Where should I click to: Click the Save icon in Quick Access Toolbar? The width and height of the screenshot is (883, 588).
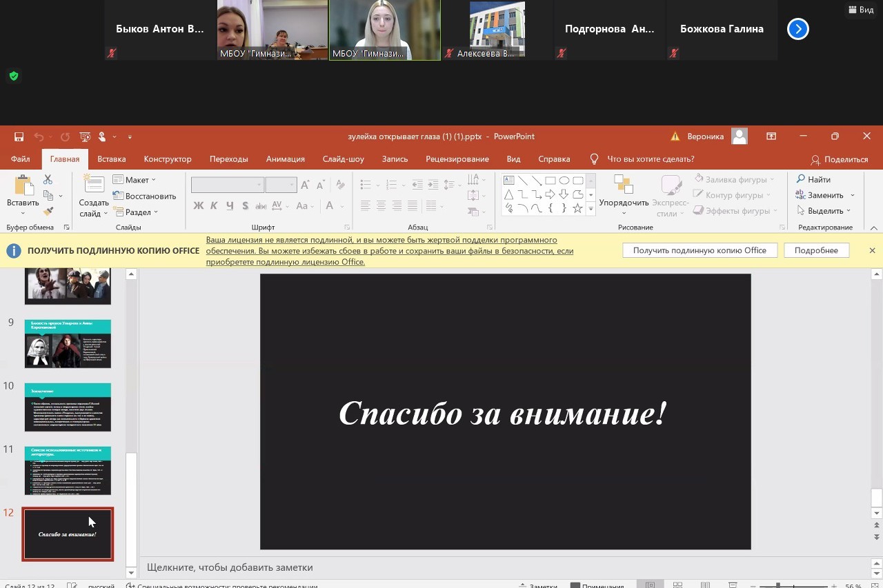(x=19, y=136)
